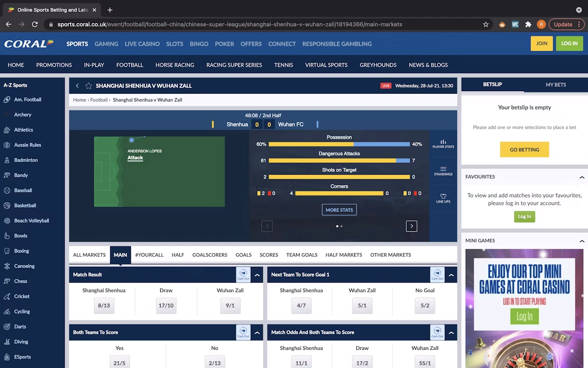Reload the page with the browser refresh icon
The image size is (588, 368).
(x=35, y=24)
